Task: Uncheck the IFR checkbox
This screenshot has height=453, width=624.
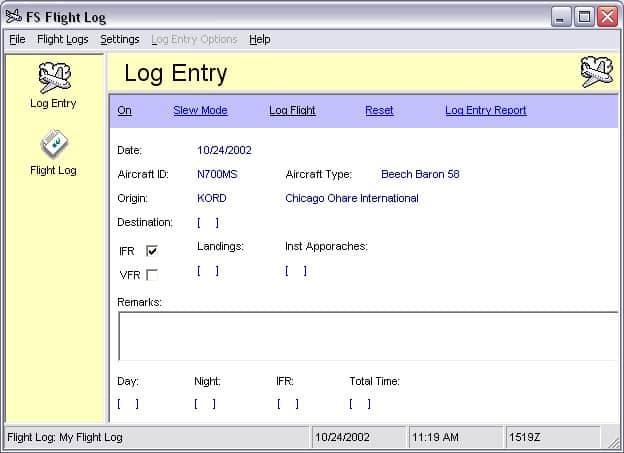Action: click(x=152, y=251)
